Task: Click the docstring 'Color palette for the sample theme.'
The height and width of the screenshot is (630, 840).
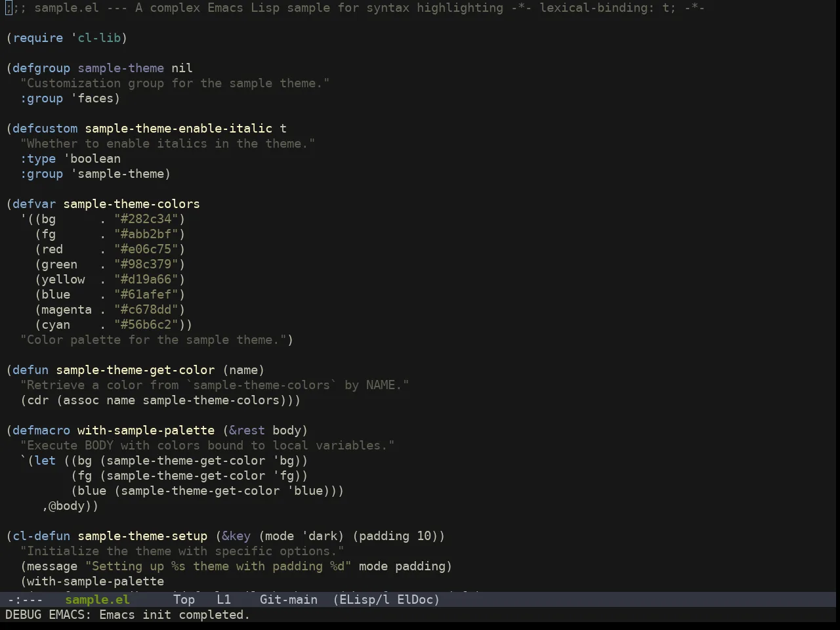Action: click(x=154, y=340)
